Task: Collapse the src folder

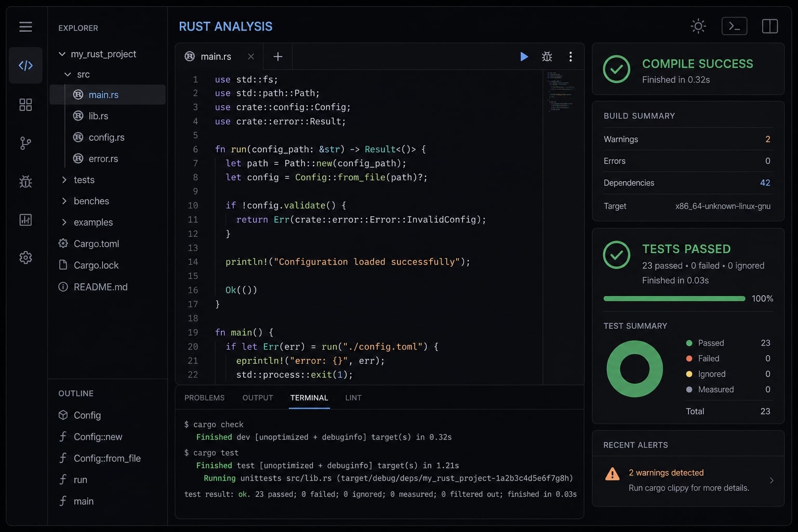Action: pyautogui.click(x=68, y=74)
